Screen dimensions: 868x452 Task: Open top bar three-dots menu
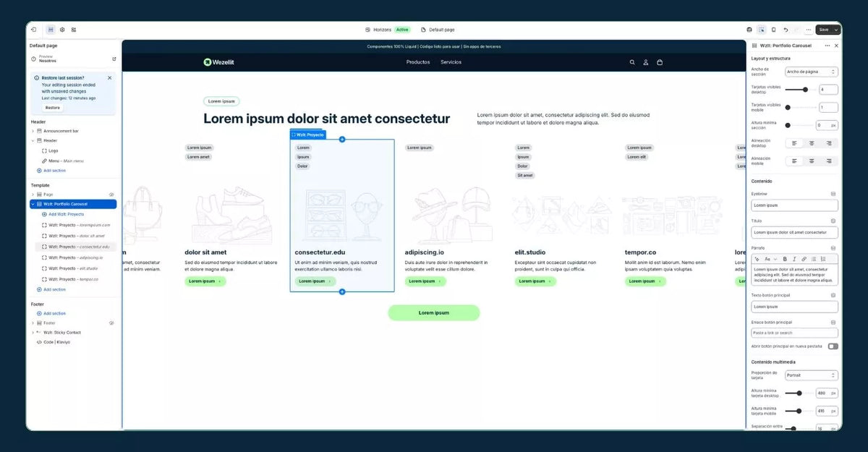point(808,30)
